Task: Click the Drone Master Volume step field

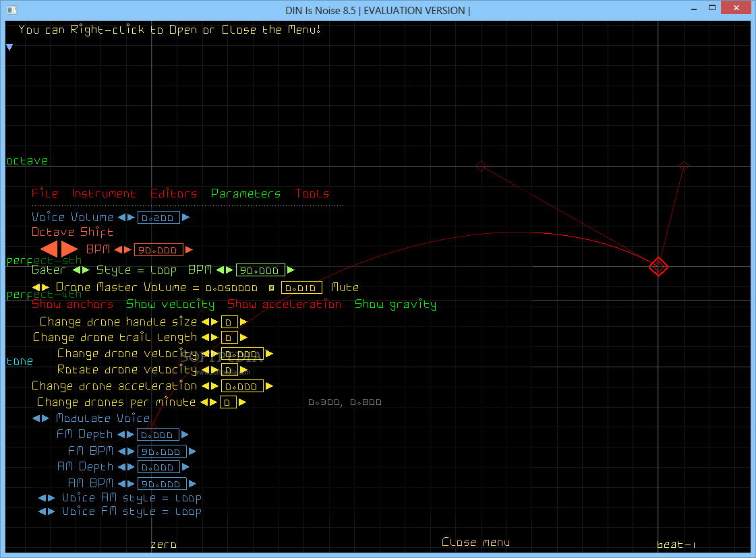Action: 301,288
